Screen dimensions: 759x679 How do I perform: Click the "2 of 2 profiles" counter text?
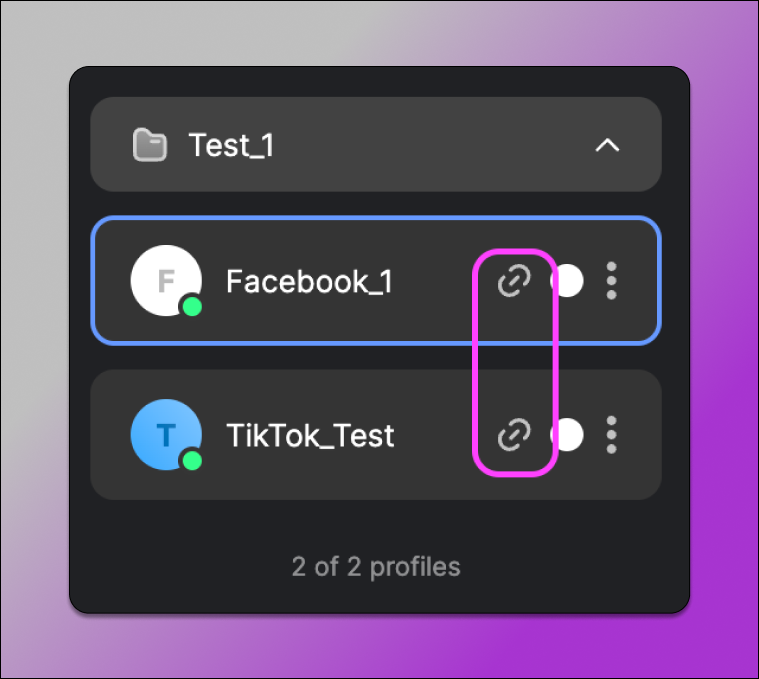point(376,567)
